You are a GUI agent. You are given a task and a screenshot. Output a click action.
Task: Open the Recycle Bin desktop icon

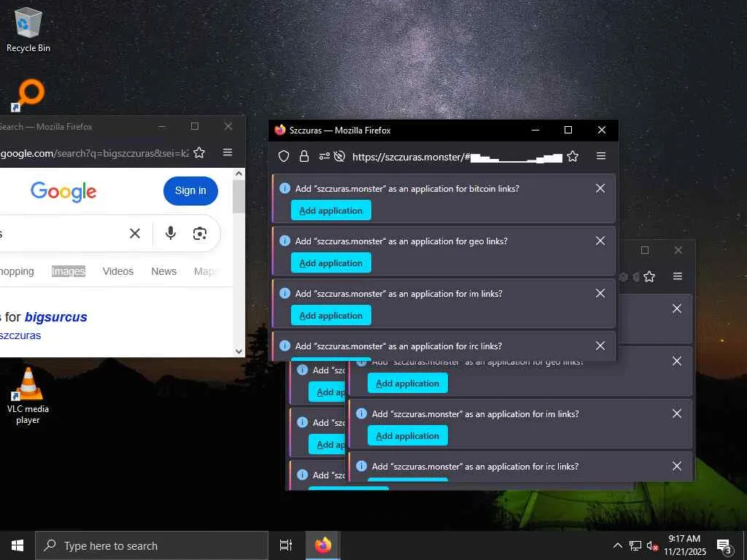click(28, 30)
